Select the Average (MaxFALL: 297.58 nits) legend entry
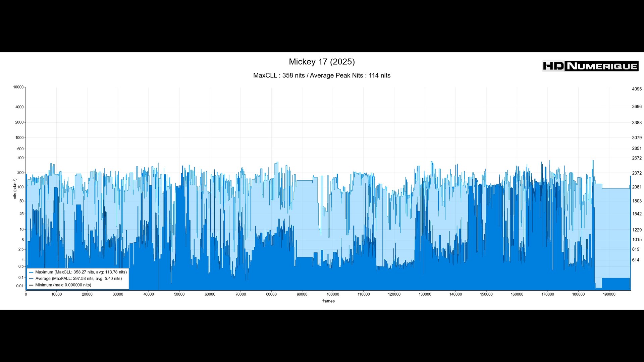644x362 pixels. point(75,279)
